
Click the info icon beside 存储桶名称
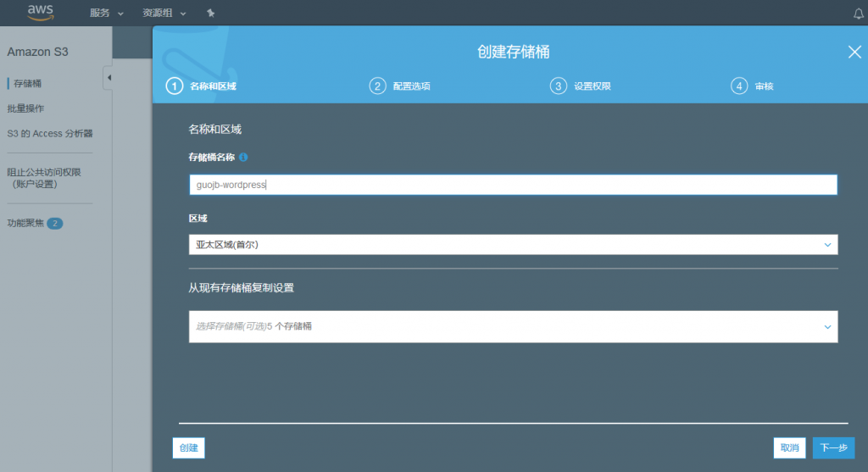coord(243,157)
